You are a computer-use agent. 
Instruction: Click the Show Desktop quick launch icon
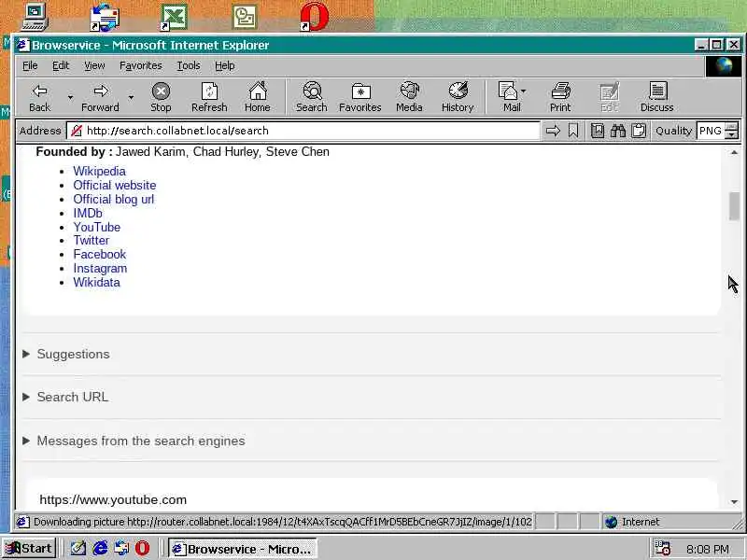click(78, 548)
